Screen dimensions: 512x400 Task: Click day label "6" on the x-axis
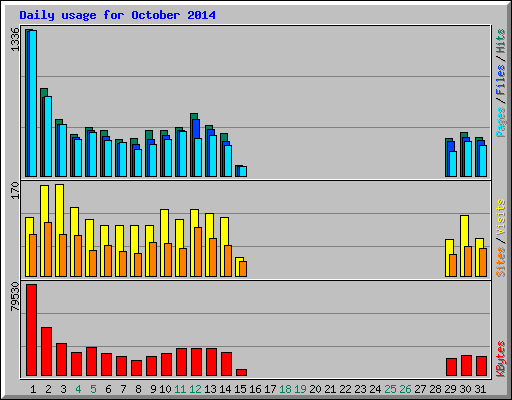pos(108,389)
